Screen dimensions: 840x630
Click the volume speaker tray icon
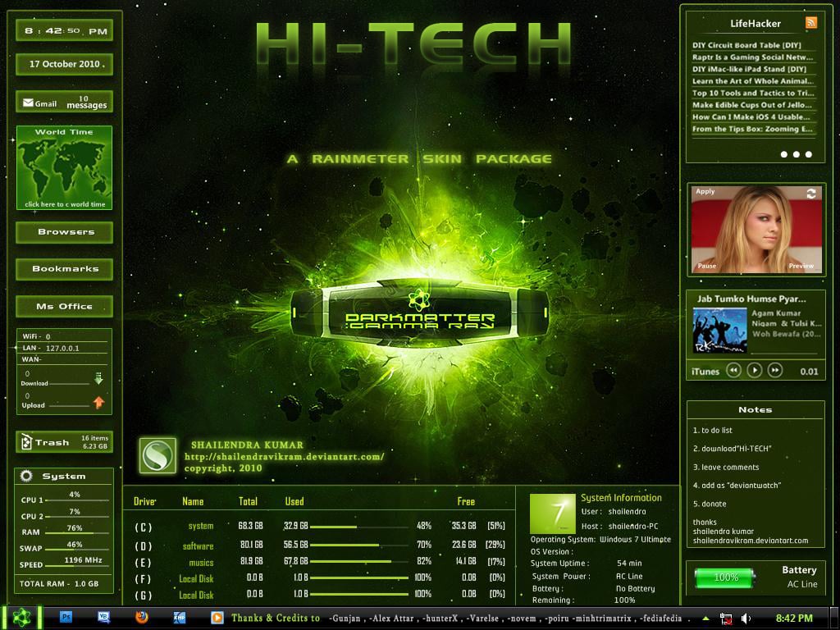[x=746, y=618]
